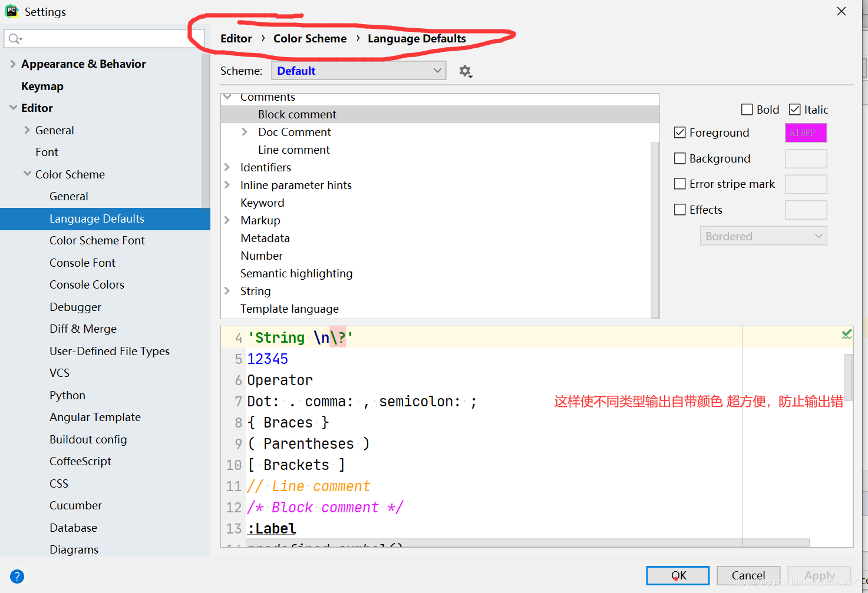Click the OK button
Viewport: 868px width, 593px height.
point(678,575)
